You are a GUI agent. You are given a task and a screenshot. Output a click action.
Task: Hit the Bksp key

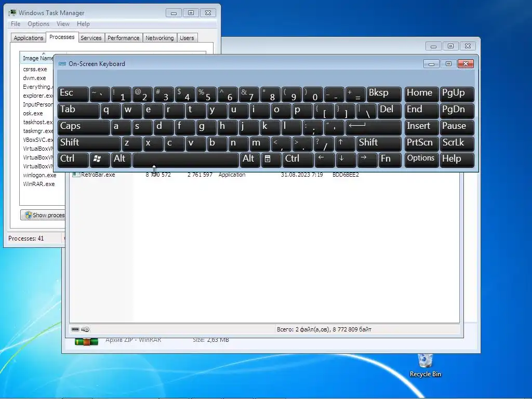point(384,95)
